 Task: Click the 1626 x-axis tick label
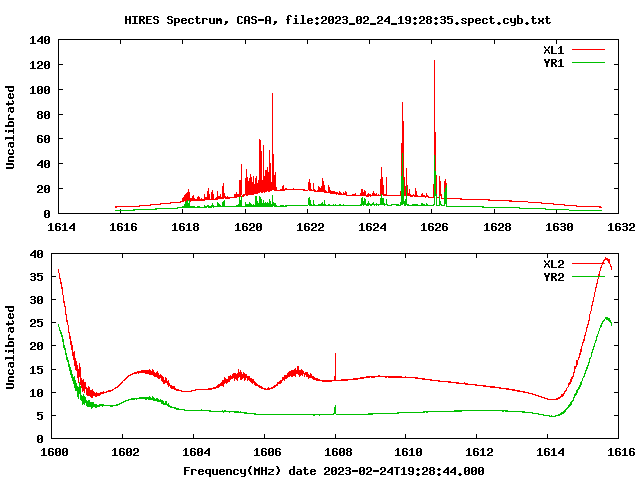pyautogui.click(x=434, y=227)
